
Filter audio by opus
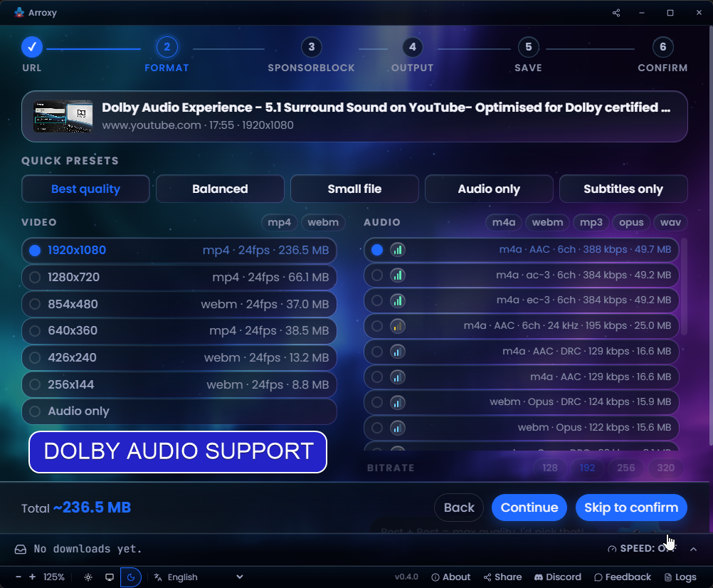(632, 222)
